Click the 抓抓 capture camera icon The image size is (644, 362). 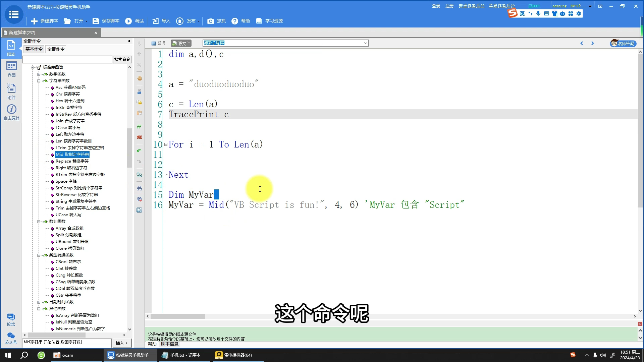pyautogui.click(x=211, y=21)
